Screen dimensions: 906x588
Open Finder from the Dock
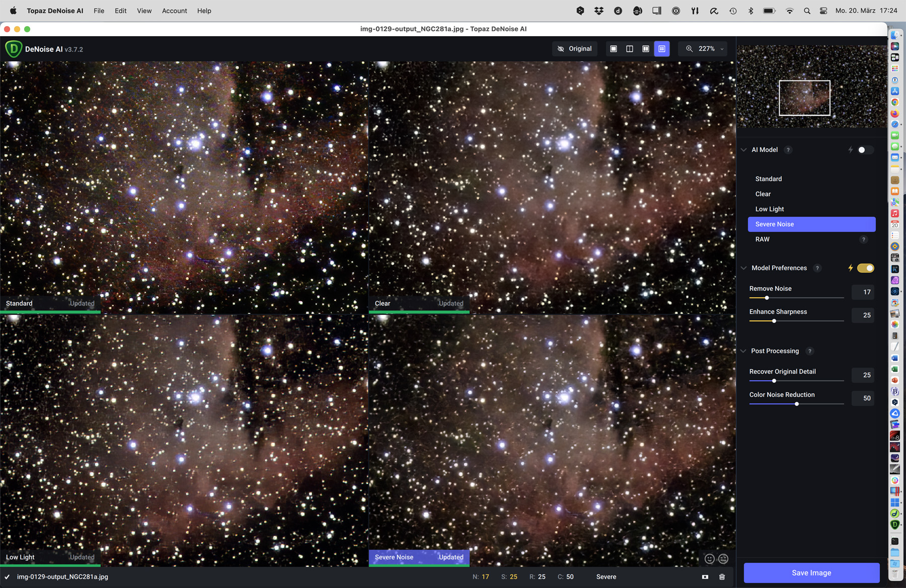(x=895, y=35)
